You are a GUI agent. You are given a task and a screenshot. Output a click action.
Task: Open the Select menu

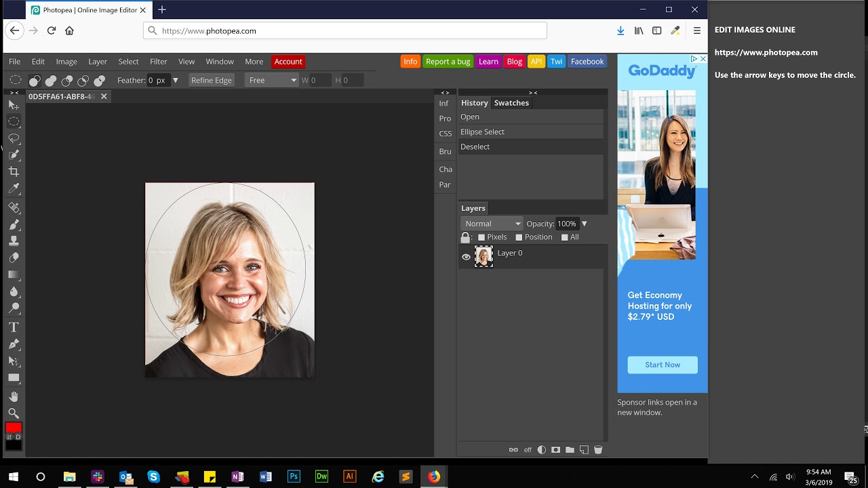coord(128,62)
